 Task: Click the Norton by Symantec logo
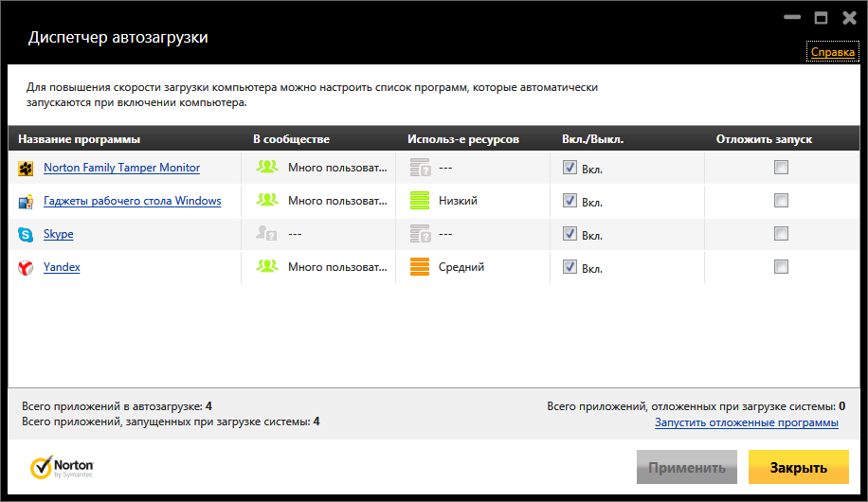pos(63,468)
